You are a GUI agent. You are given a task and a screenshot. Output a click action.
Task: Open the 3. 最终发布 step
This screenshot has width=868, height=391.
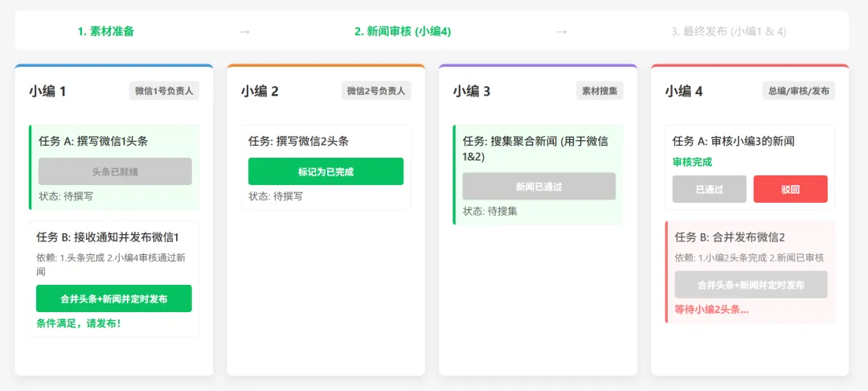tap(728, 31)
